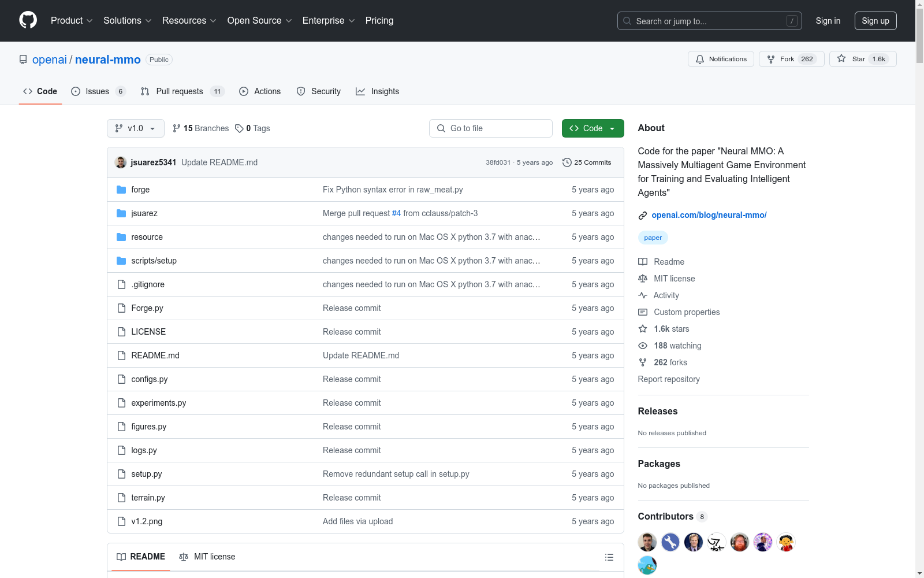The width and height of the screenshot is (924, 578).
Task: Expand the Enterprise menu
Action: pyautogui.click(x=329, y=20)
